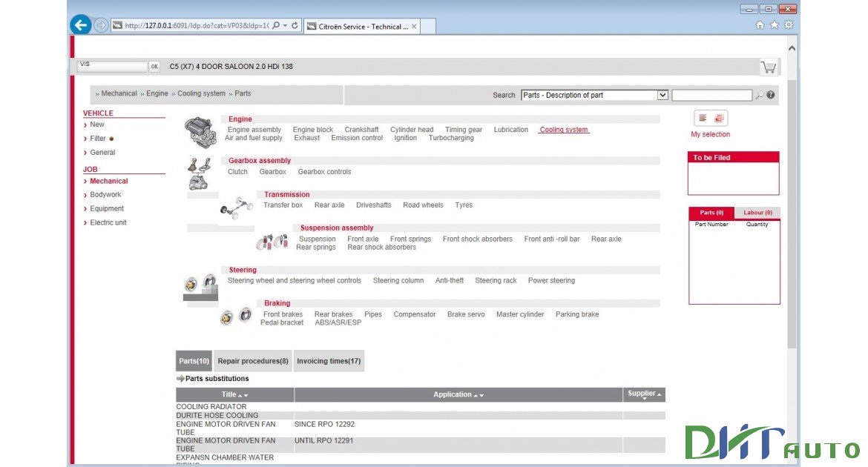Open the Invoicing times(17) tab
The image size is (868, 467).
point(329,361)
